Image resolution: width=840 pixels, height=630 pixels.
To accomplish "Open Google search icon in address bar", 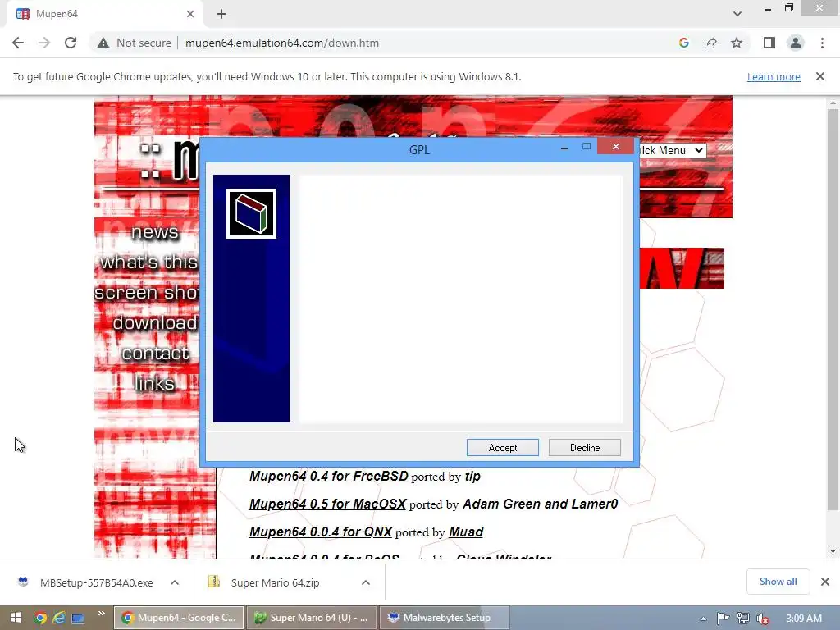I will click(x=683, y=43).
